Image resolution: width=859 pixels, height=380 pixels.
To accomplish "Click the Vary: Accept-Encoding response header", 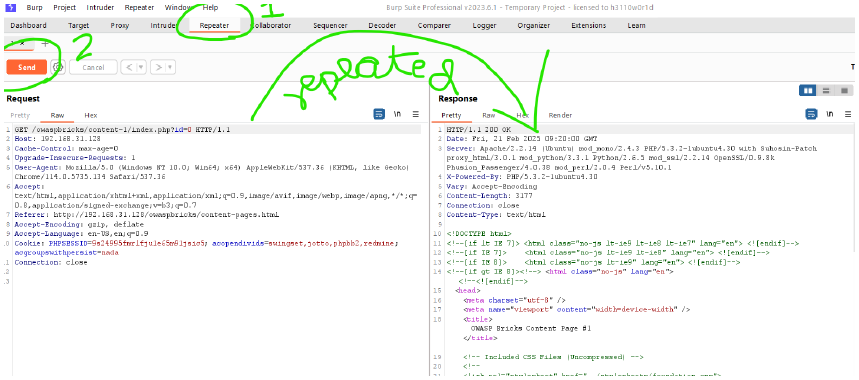I will coord(491,186).
